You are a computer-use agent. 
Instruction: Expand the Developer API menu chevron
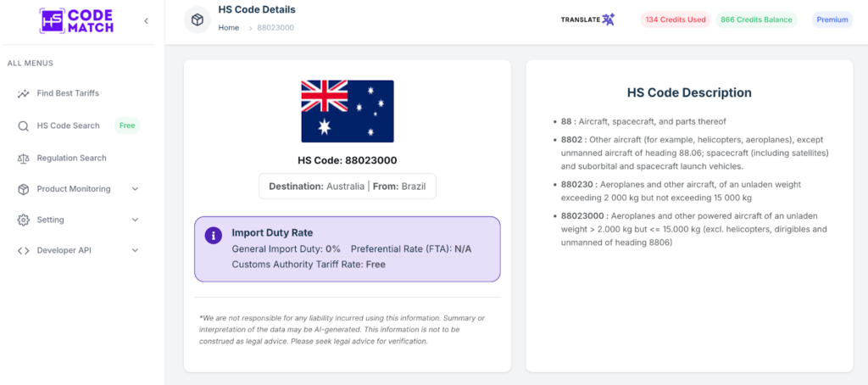135,250
